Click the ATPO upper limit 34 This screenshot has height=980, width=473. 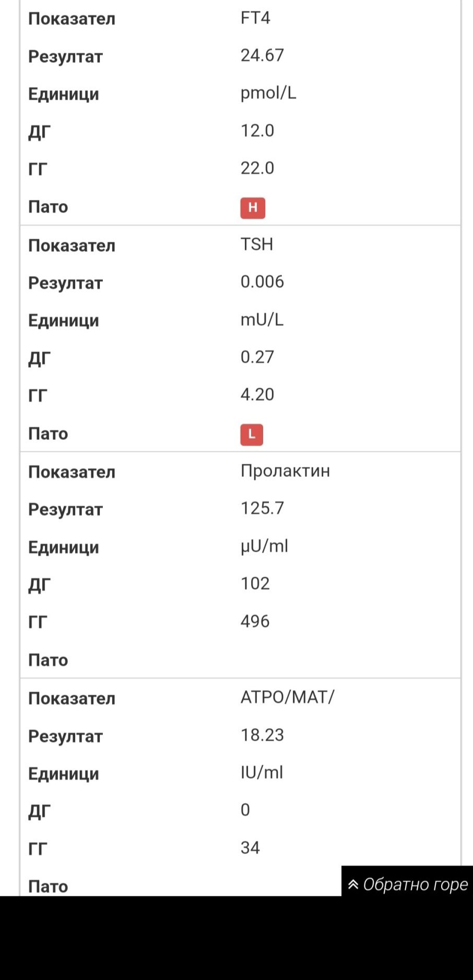pos(250,847)
